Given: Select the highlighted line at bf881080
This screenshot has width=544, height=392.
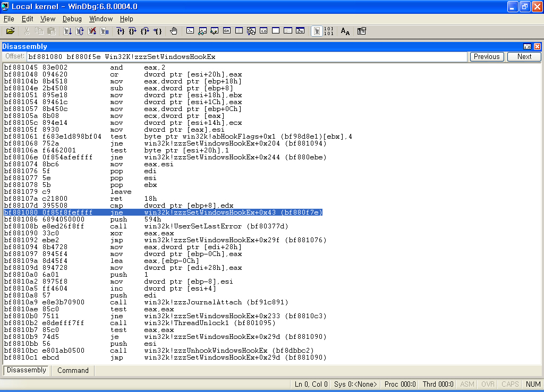Looking at the screenshot, I should click(163, 212).
